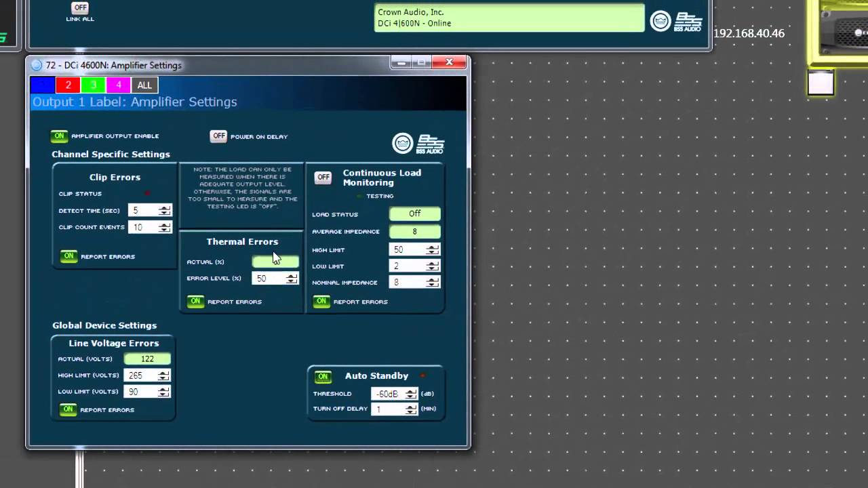Click the Harman logo in Amplifier Settings

403,143
